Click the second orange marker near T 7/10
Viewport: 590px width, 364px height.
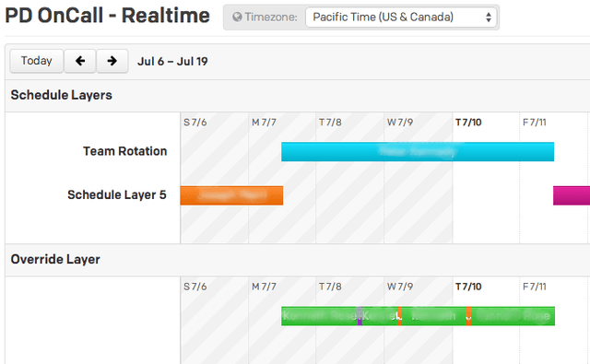tap(468, 316)
